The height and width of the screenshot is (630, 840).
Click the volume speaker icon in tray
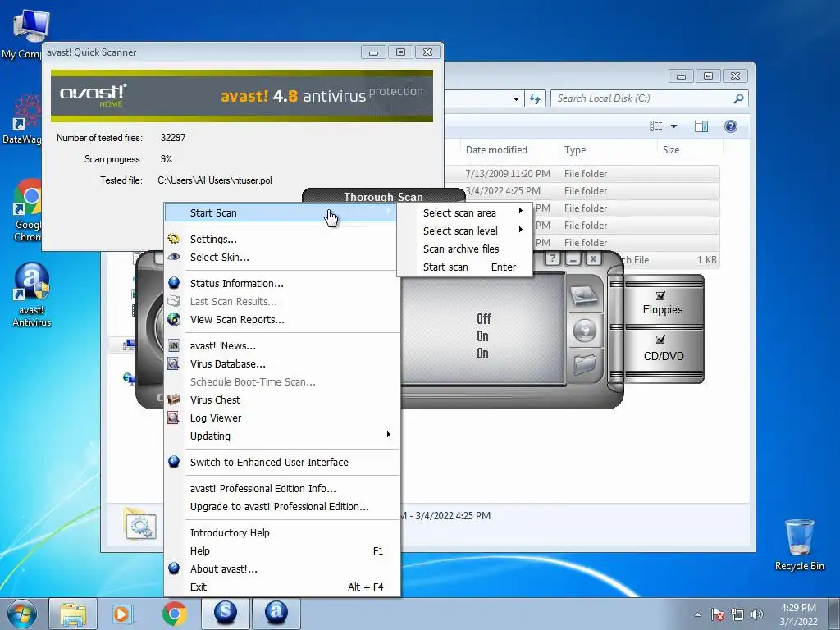point(757,614)
